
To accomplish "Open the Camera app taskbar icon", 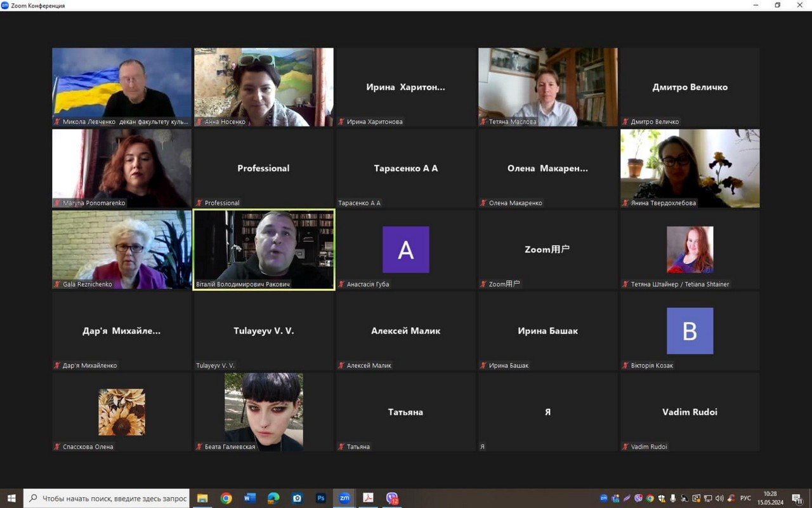I will pyautogui.click(x=297, y=498).
